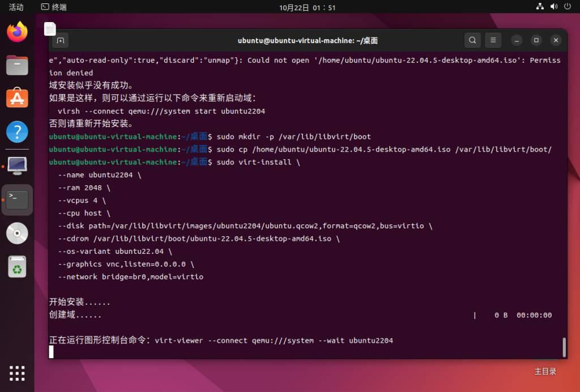Minimize the terminal window
The image size is (580, 392).
(516, 40)
